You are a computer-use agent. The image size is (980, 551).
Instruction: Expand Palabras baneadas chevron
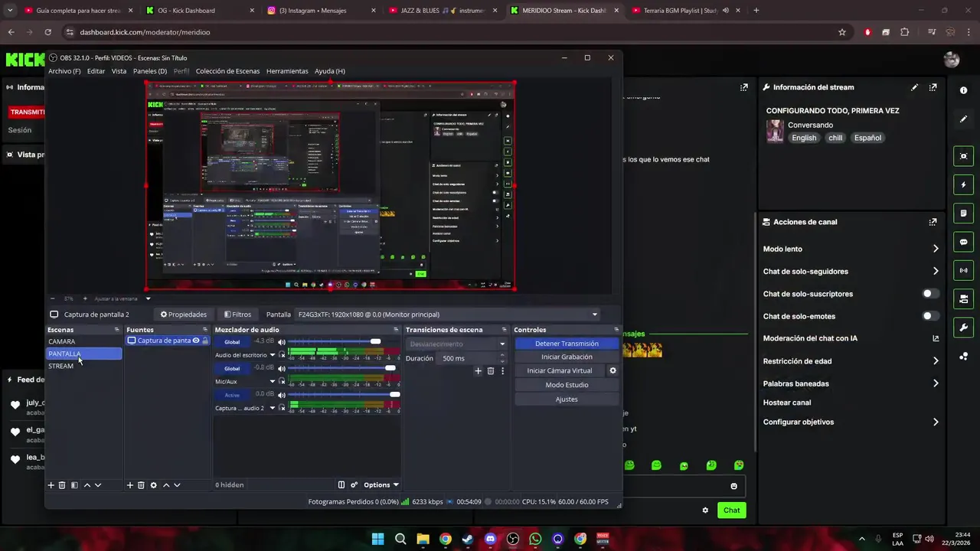935,383
